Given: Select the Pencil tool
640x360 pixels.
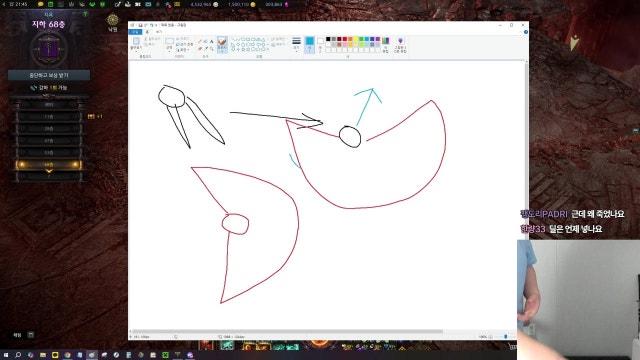Looking at the screenshot, I should coord(200,42).
